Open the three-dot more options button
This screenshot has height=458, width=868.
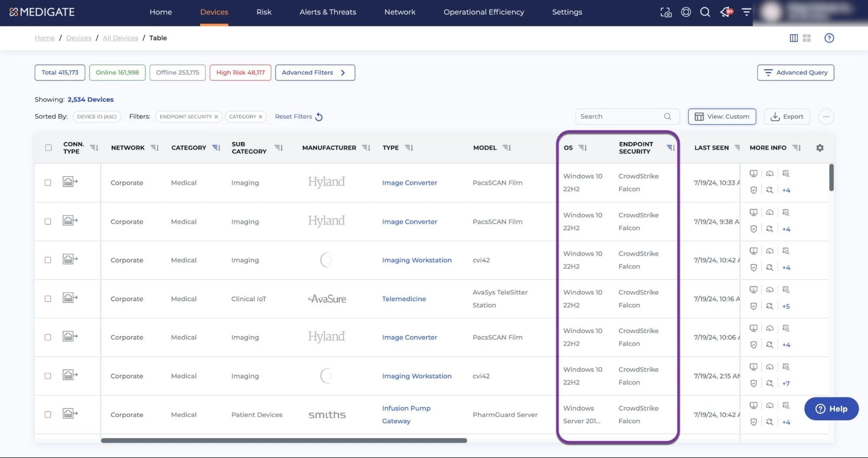click(x=826, y=117)
